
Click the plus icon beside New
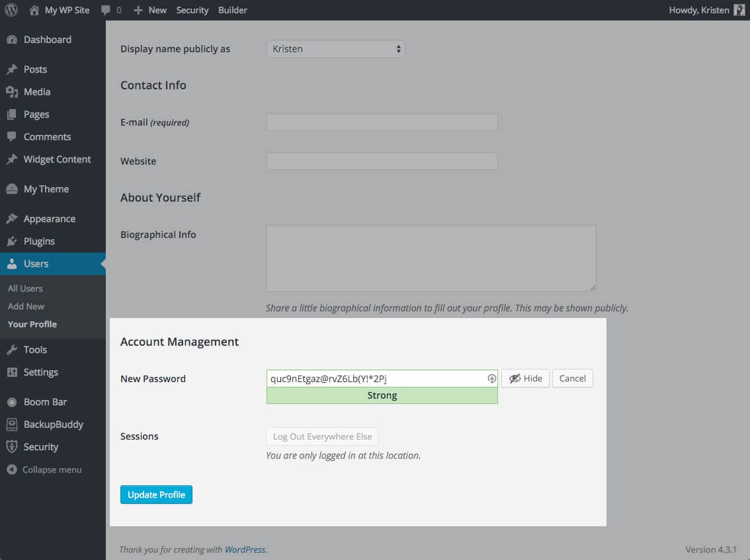tap(138, 10)
